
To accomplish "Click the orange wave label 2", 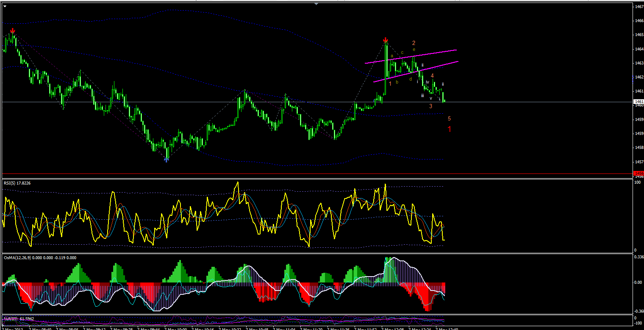I will pyautogui.click(x=414, y=43).
